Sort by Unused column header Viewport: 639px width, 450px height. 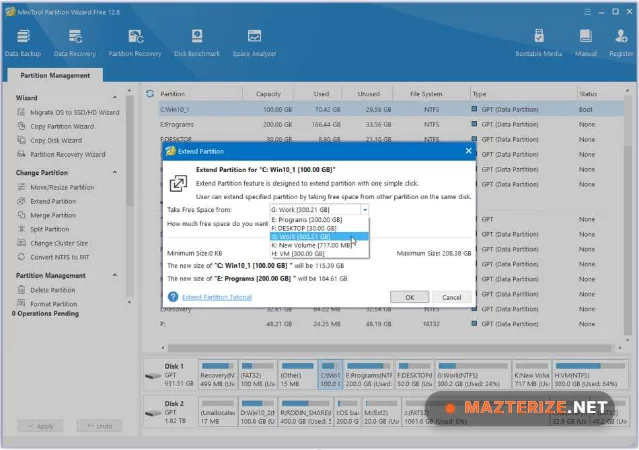click(x=368, y=94)
